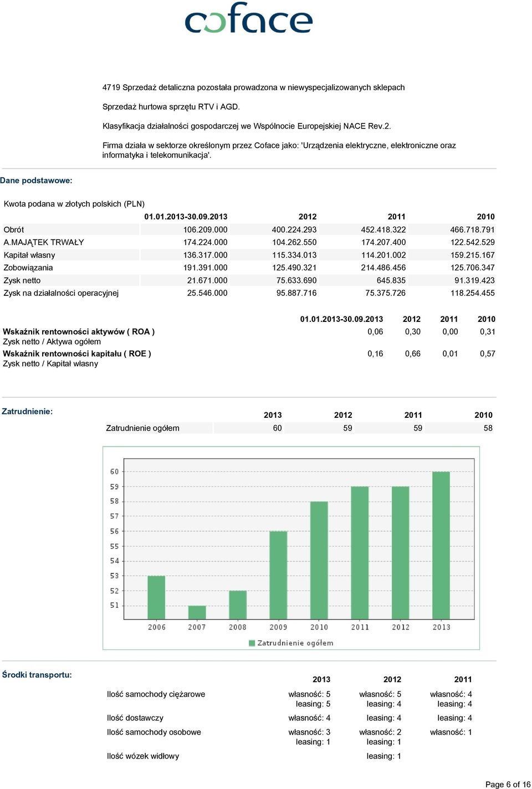The height and width of the screenshot is (789, 532).
Task: Select the operating profit value 95.887.716
Action: tap(296, 293)
